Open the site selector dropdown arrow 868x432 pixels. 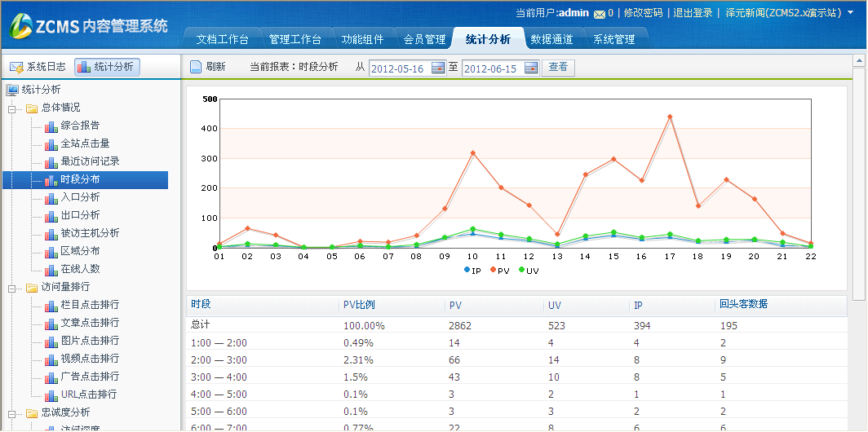[x=851, y=13]
